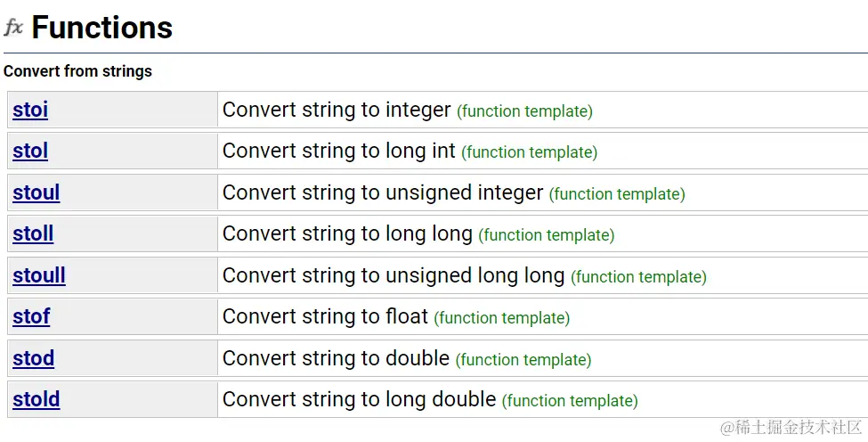Go to the stod reference

pyautogui.click(x=34, y=358)
